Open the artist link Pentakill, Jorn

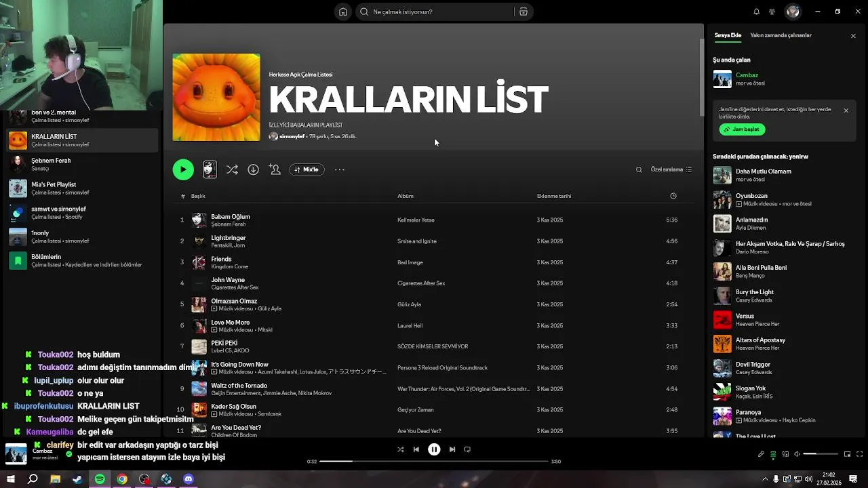pyautogui.click(x=228, y=245)
